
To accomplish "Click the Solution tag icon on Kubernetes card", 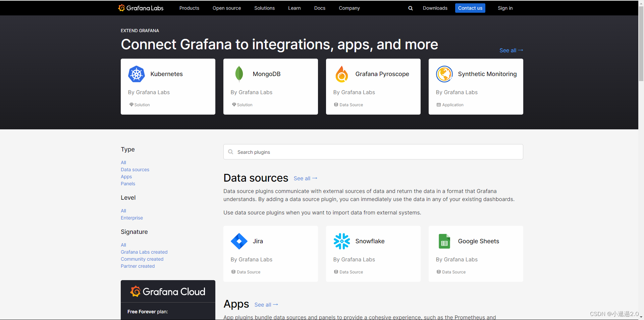I will pos(131,105).
